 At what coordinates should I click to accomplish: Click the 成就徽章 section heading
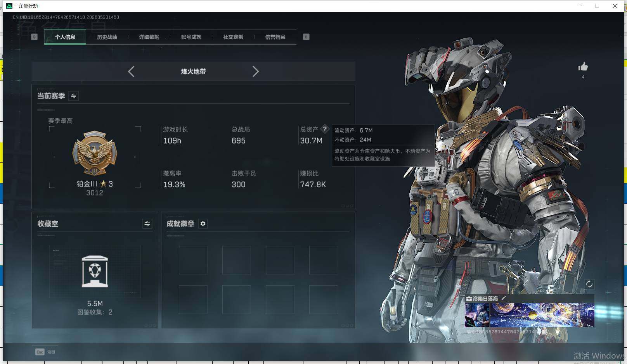(180, 224)
